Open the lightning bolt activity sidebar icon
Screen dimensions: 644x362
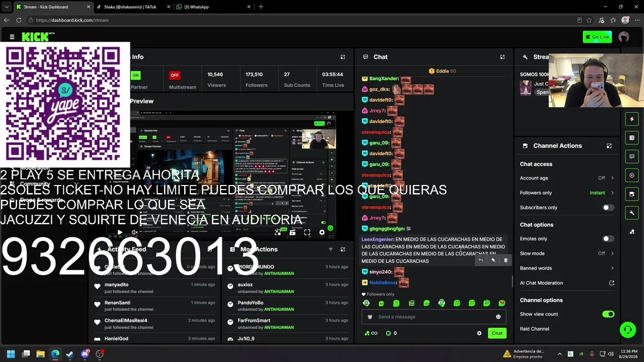pyautogui.click(x=632, y=119)
